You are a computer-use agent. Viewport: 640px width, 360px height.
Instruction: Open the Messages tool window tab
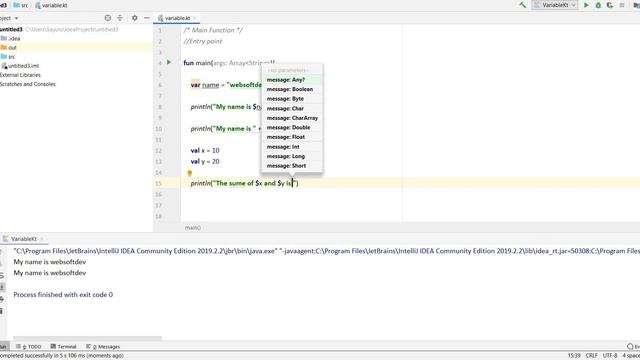click(x=103, y=347)
